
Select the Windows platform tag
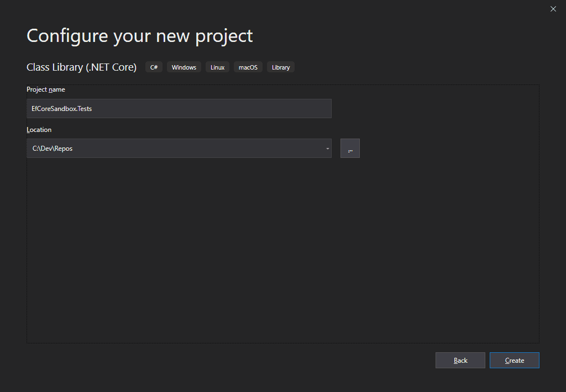184,67
